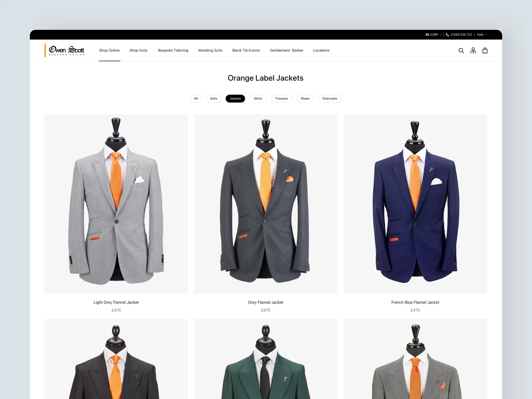Open the shopping bag icon
The width and height of the screenshot is (532, 399).
pyautogui.click(x=485, y=51)
